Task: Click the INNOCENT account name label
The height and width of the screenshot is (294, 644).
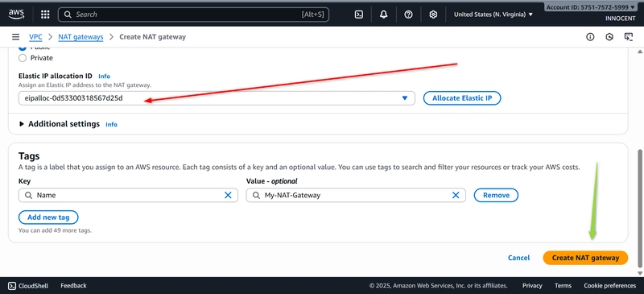Action: pyautogui.click(x=620, y=19)
